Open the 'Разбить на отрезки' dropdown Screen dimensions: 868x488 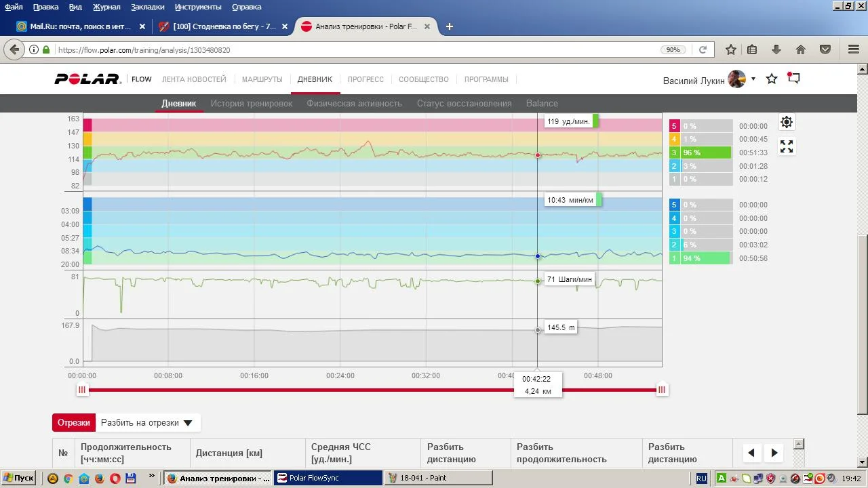point(147,423)
